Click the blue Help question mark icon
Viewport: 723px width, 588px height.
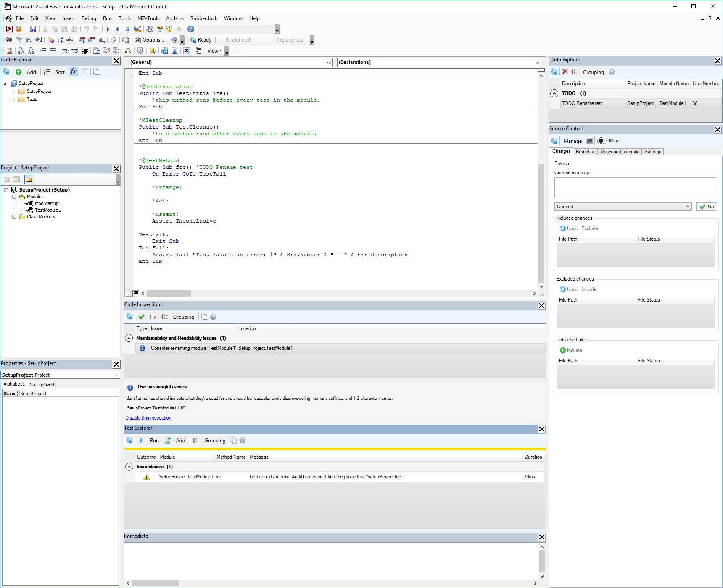191,29
